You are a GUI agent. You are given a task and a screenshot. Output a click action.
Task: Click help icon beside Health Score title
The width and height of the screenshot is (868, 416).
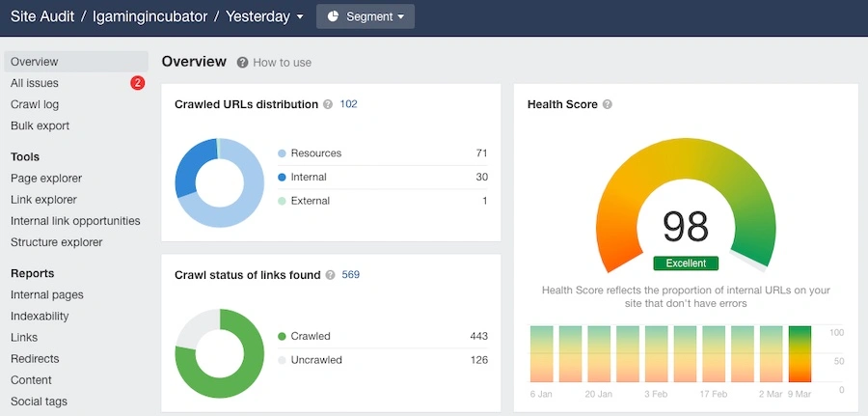tap(608, 104)
